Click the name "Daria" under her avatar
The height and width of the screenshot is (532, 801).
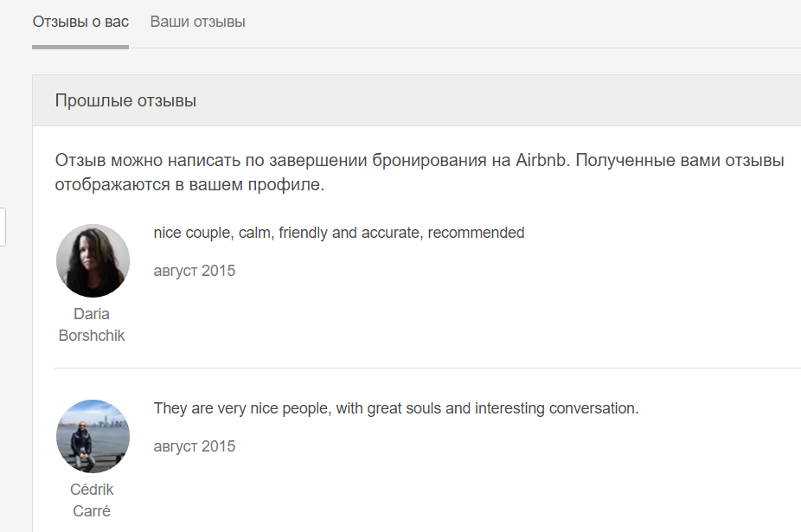(x=92, y=314)
